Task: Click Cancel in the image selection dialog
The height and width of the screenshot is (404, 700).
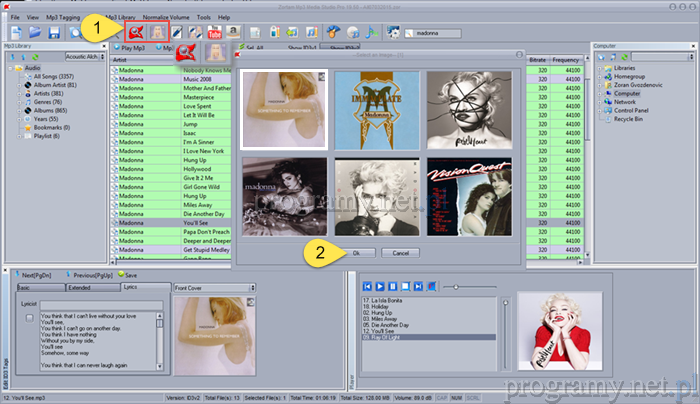Action: [x=400, y=253]
